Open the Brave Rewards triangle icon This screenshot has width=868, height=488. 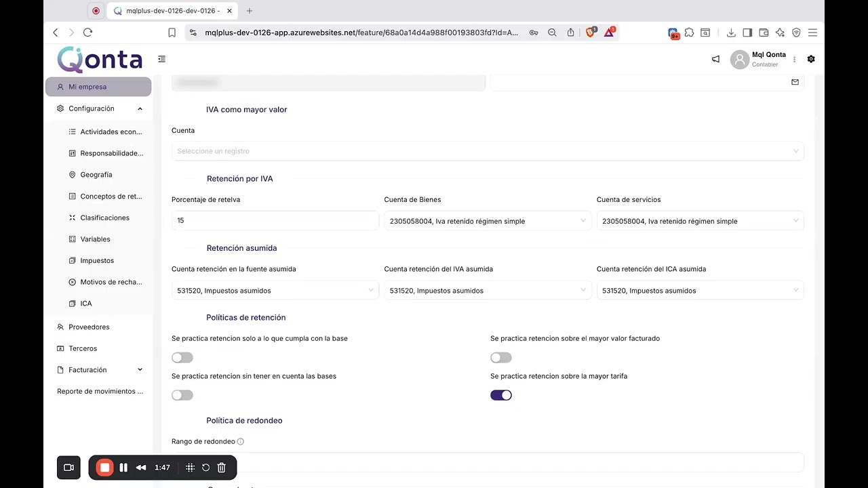pos(609,32)
